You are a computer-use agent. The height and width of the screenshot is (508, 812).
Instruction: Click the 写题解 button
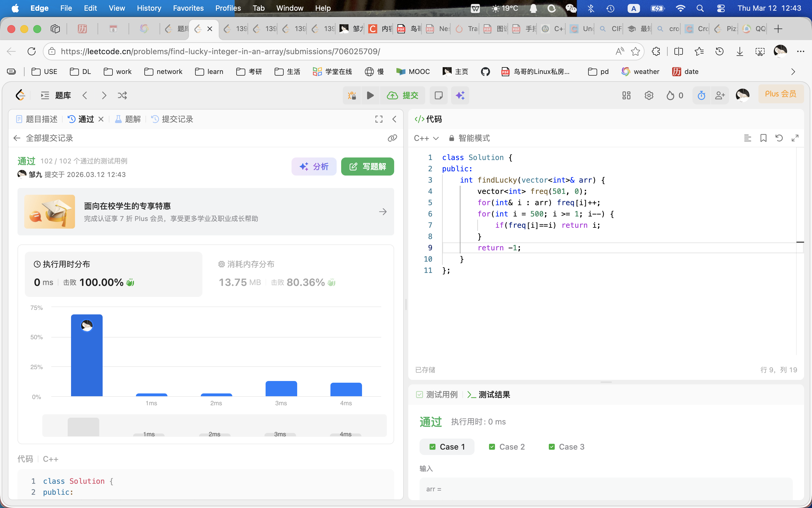point(367,167)
